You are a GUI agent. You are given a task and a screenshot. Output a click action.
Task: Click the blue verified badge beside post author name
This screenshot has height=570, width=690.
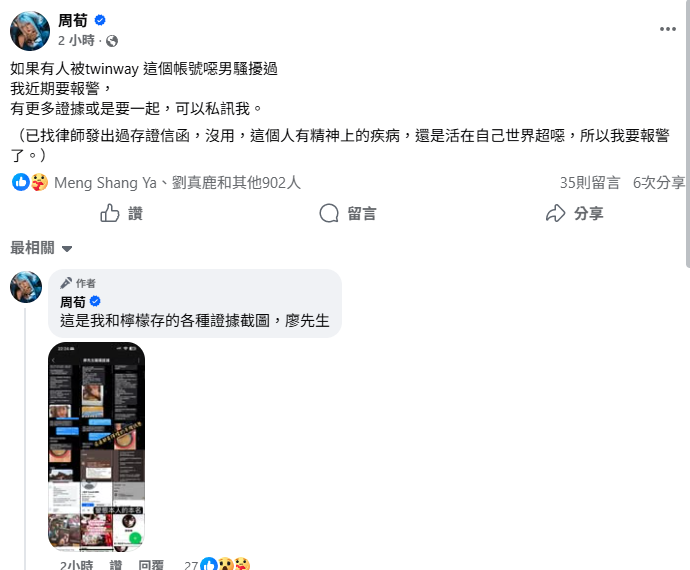click(100, 20)
